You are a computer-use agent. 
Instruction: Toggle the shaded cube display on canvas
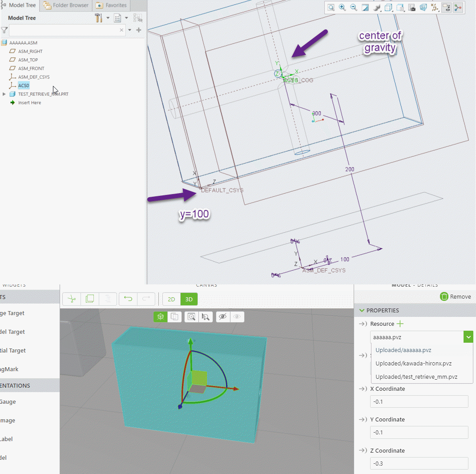click(160, 316)
